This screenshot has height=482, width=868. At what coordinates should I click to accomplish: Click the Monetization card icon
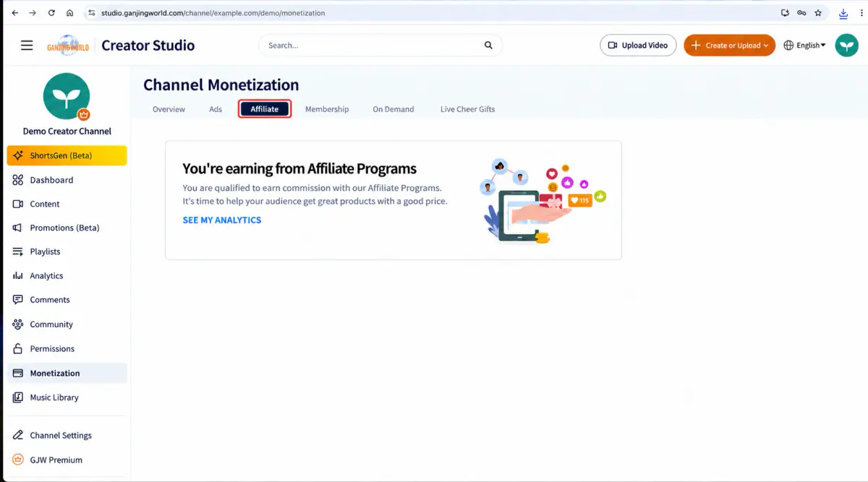(x=18, y=373)
